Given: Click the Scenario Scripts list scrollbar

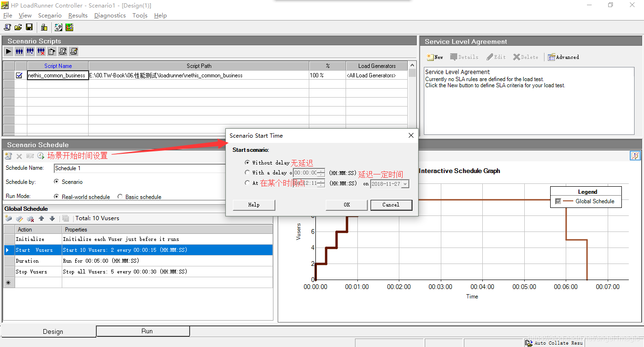Looking at the screenshot, I should (x=413, y=98).
